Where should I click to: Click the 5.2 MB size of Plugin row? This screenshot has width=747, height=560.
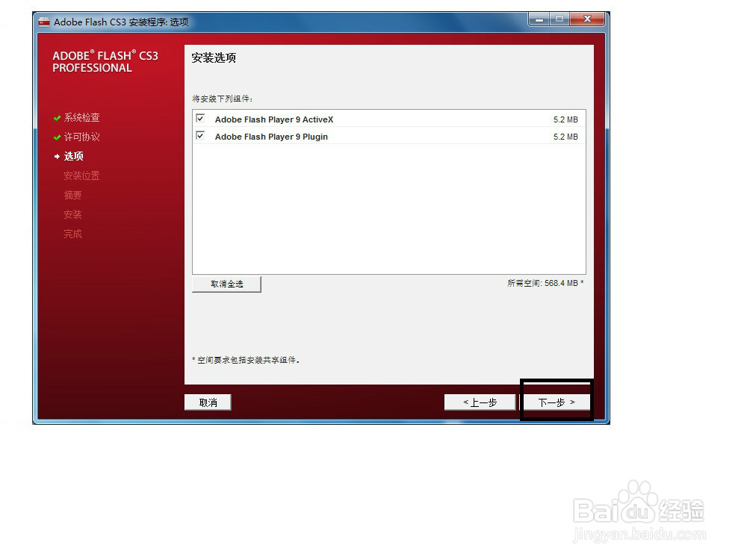pyautogui.click(x=565, y=137)
